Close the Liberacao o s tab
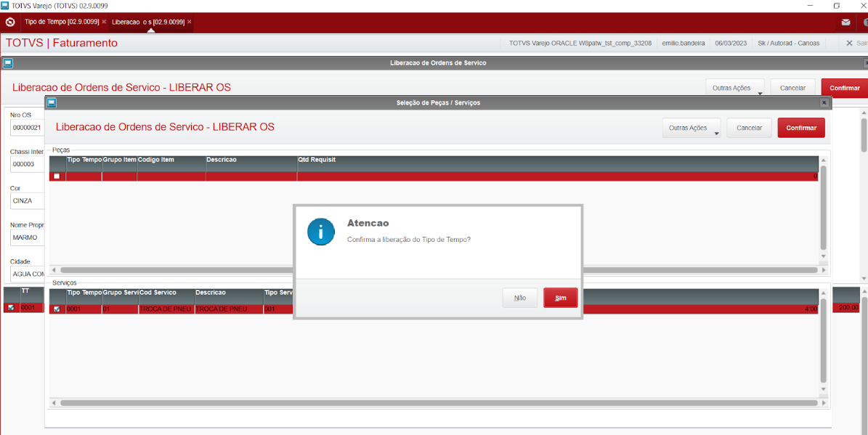Screen dimensions: 868x435 (190, 22)
